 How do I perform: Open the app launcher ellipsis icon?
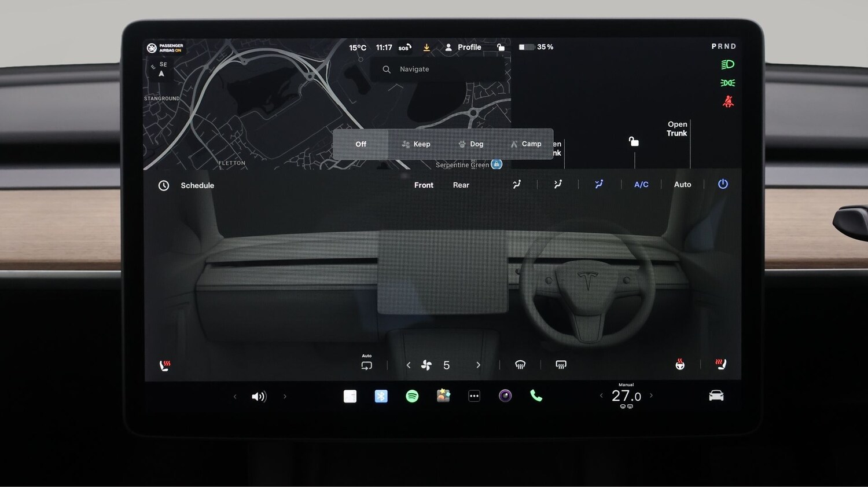click(474, 396)
